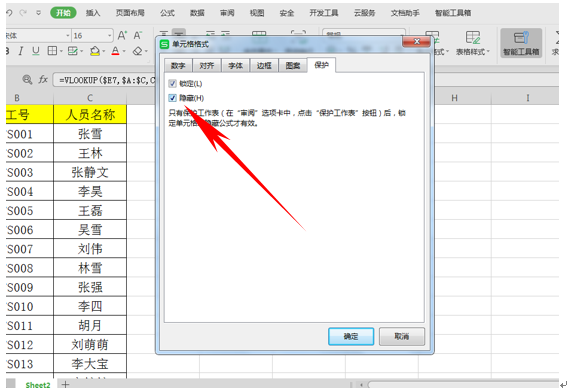Select the Sheet2 worksheet tab

38,384
